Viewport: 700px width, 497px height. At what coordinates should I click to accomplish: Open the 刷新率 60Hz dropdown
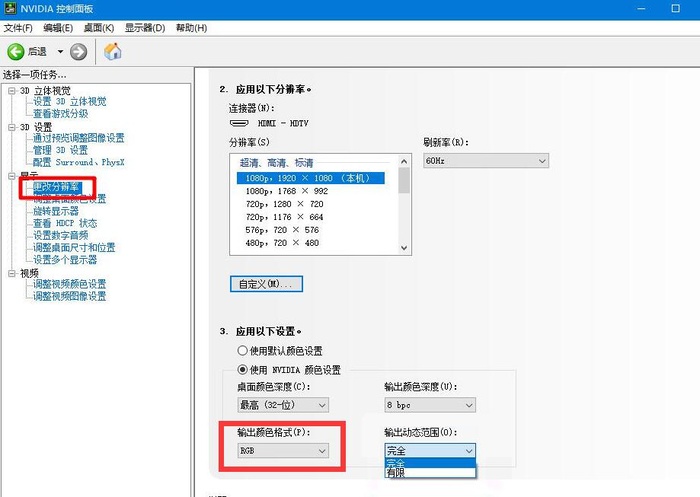(486, 161)
